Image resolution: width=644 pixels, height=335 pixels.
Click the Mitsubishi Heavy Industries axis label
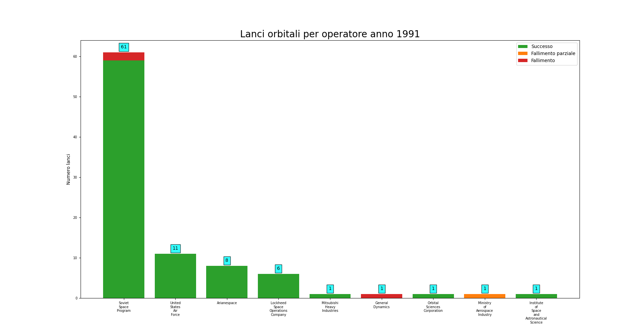[330, 307]
